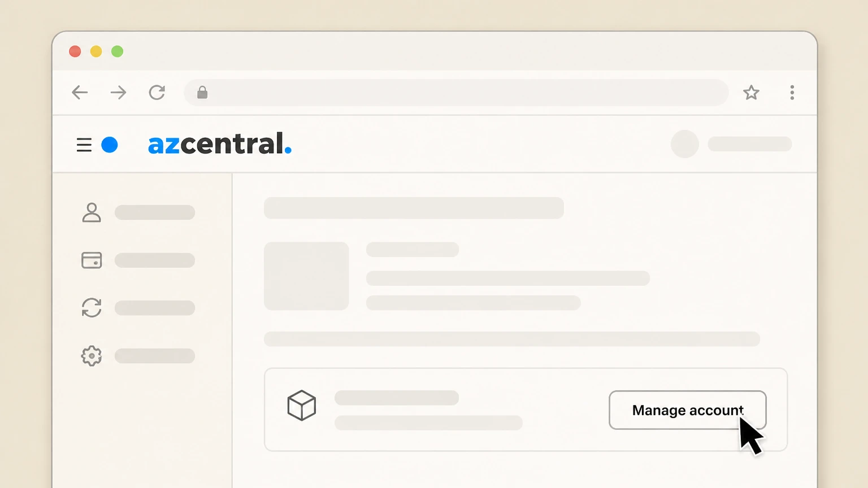
Task: Bookmark the page with the star icon
Action: click(751, 92)
